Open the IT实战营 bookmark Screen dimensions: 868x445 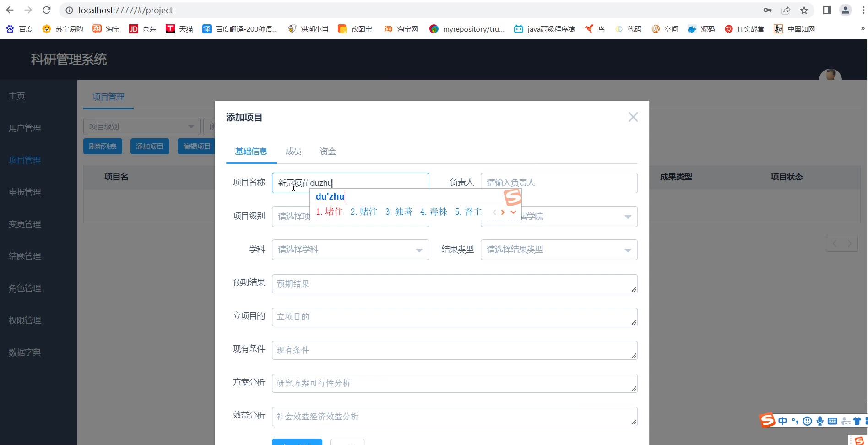click(744, 29)
